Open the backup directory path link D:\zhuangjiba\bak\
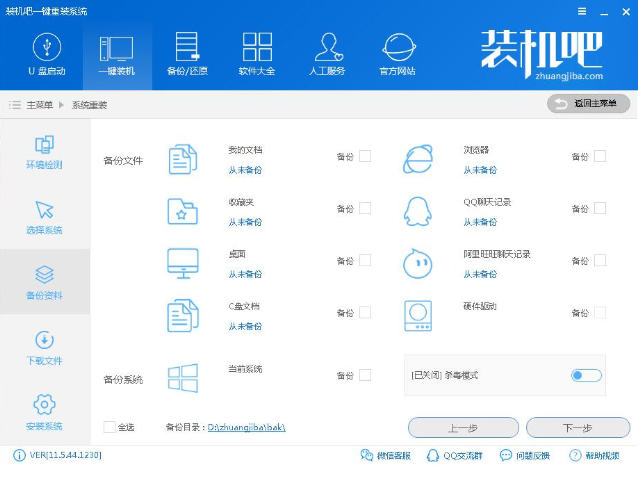This screenshot has height=484, width=639. (247, 428)
